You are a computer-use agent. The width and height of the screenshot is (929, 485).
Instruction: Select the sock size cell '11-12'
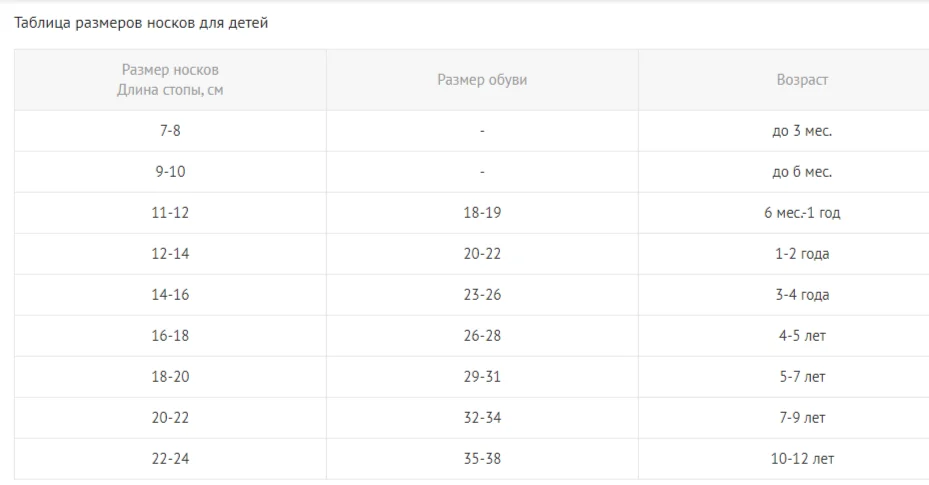coord(170,213)
